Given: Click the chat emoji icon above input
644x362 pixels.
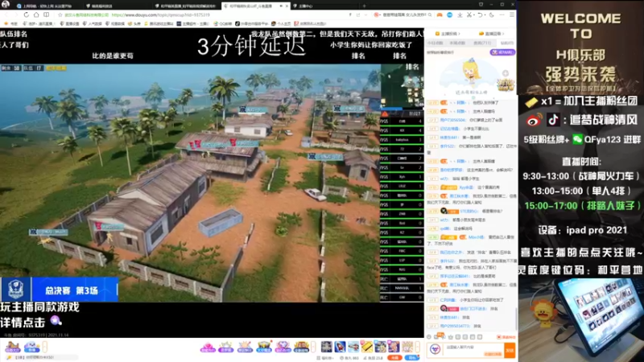Looking at the screenshot, I should tap(429, 337).
